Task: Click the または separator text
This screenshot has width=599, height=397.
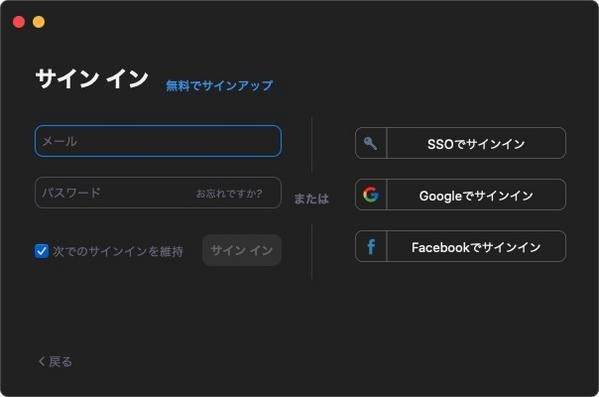Action: point(311,199)
